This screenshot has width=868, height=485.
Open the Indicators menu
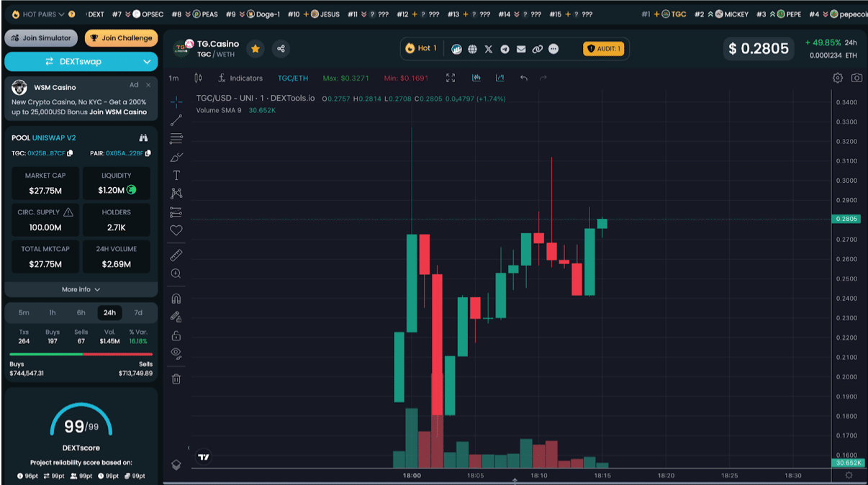click(x=240, y=78)
